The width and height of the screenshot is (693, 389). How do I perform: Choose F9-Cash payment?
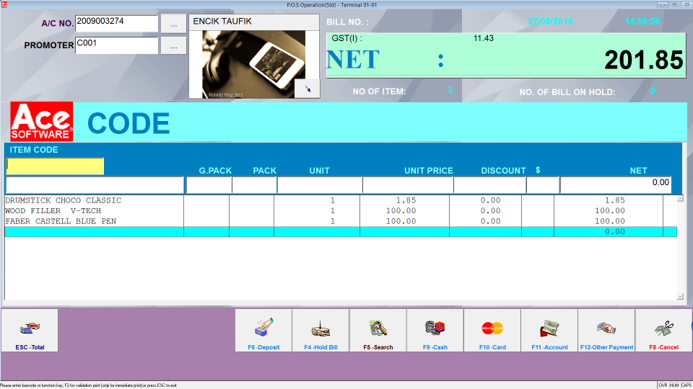(435, 330)
